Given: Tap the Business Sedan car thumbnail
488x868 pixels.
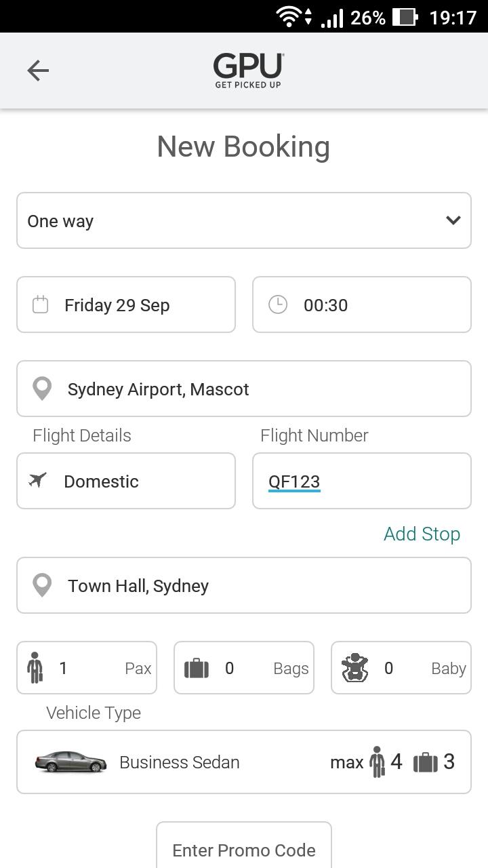Looking at the screenshot, I should (70, 762).
